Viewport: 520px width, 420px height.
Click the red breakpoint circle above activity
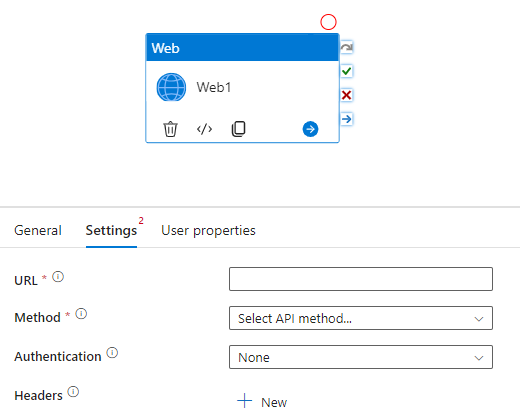tap(328, 22)
